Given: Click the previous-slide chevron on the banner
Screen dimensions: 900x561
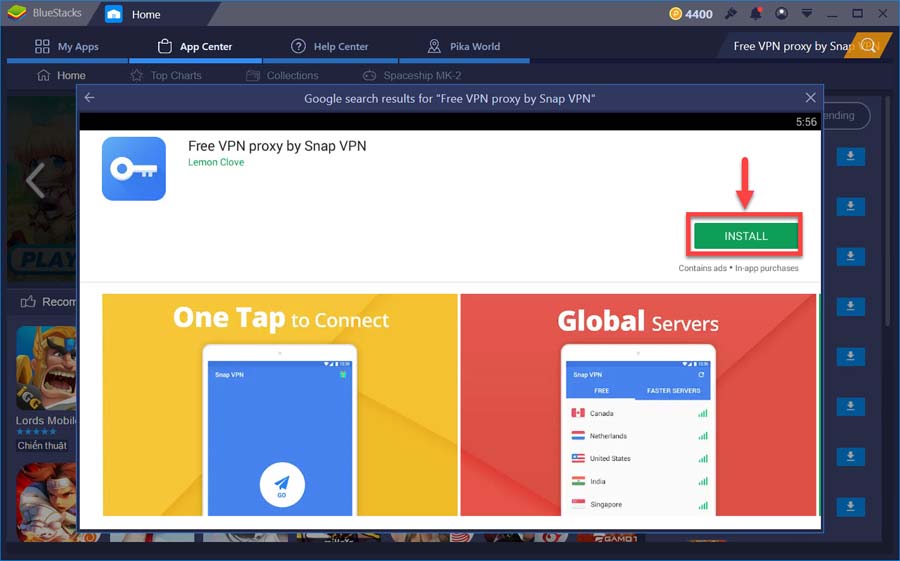Looking at the screenshot, I should coord(36,180).
